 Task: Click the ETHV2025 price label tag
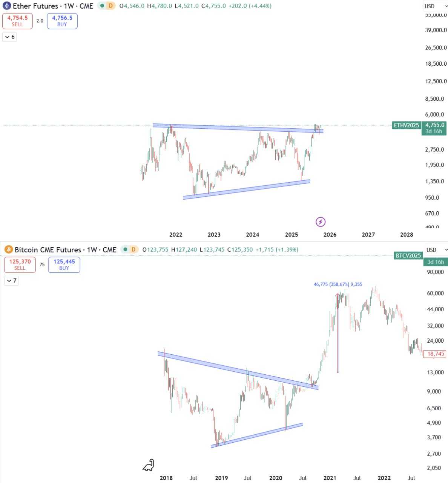pyautogui.click(x=407, y=125)
